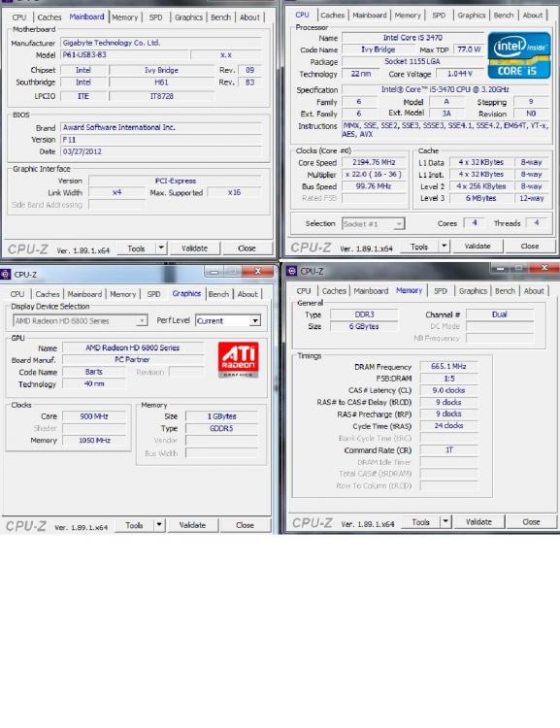
Task: Click Tools button in CPU window
Action: 419,247
